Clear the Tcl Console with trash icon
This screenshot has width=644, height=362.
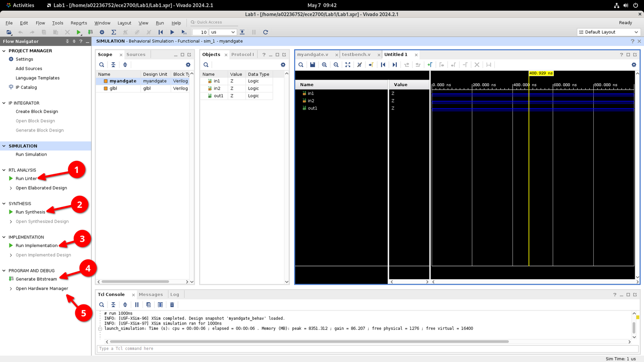(x=172, y=305)
